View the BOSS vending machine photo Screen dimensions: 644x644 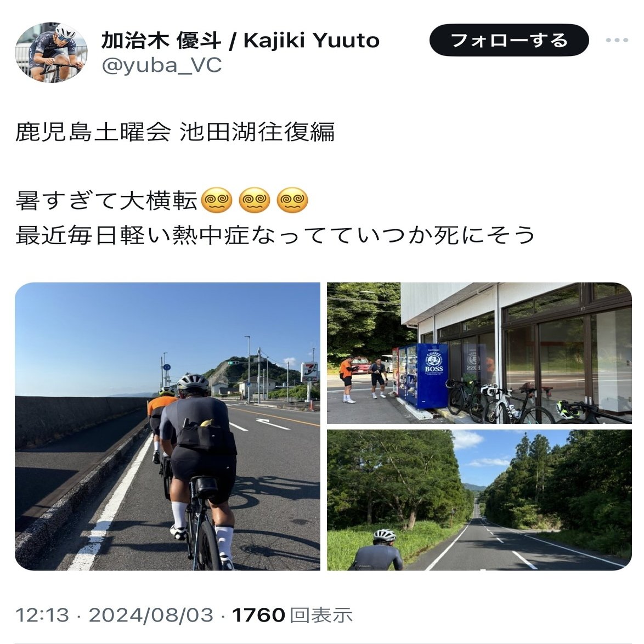tap(479, 353)
